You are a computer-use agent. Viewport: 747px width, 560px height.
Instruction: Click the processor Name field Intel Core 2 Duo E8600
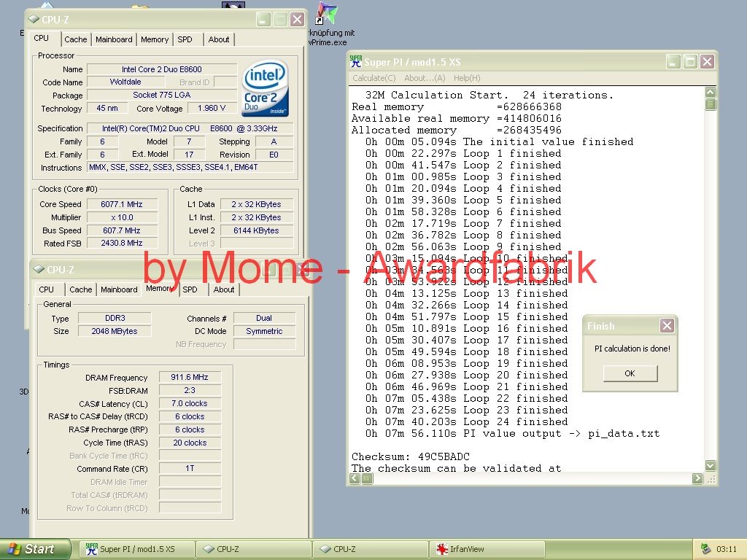coord(162,69)
